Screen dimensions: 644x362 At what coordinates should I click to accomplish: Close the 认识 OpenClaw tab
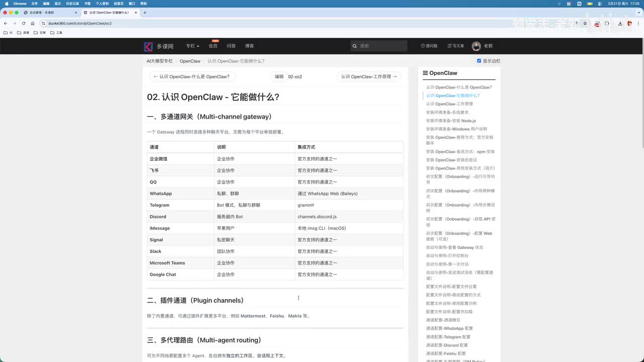click(136, 12)
